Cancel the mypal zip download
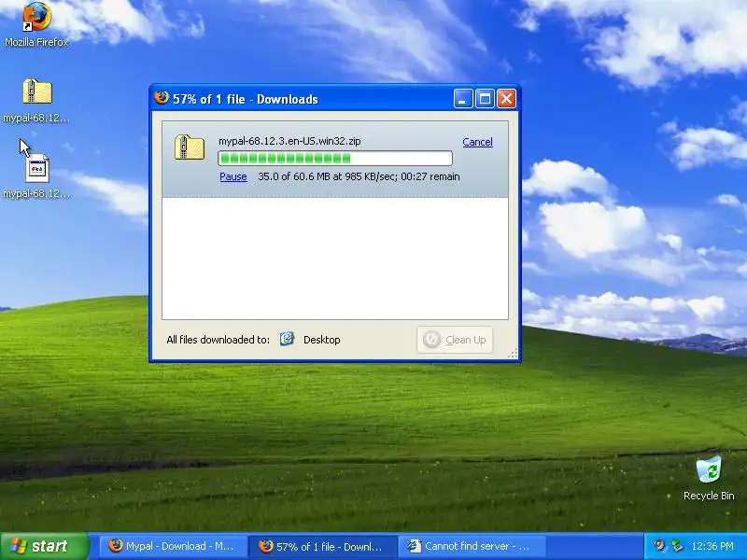The width and height of the screenshot is (747, 560). (477, 142)
